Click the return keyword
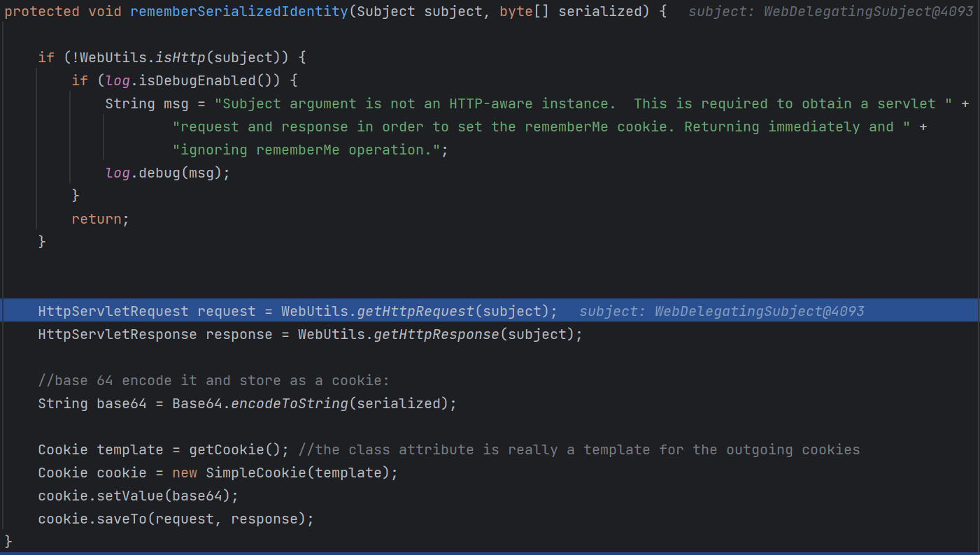The height and width of the screenshot is (555, 980). (x=97, y=219)
